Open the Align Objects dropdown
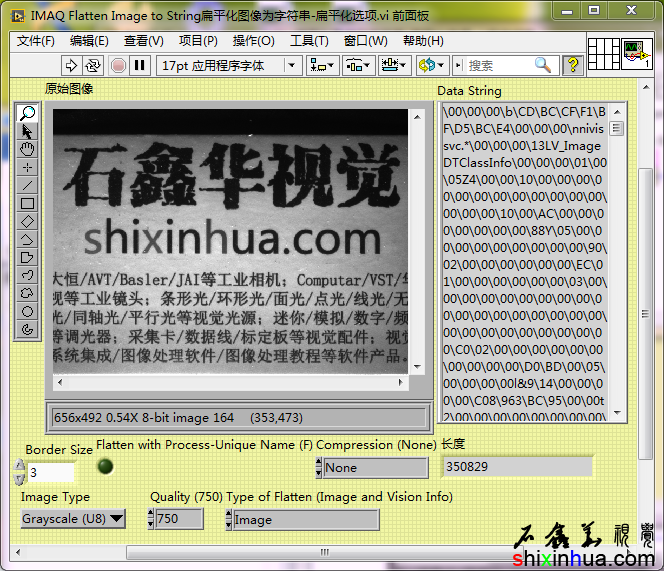The height and width of the screenshot is (571, 664). tap(322, 65)
